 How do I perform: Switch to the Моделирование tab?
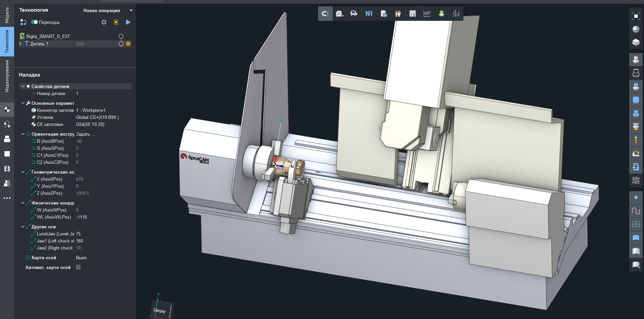(7, 76)
